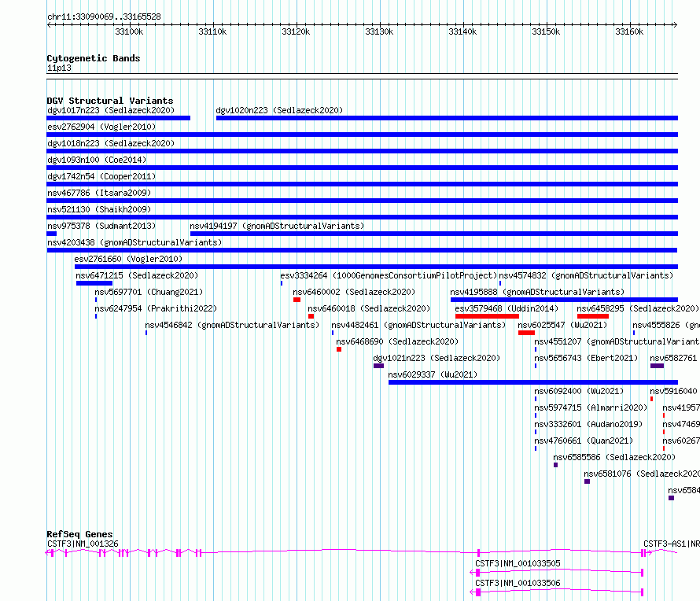
Task: Open CSTF3|NM_001326 gene label
Action: point(83,544)
